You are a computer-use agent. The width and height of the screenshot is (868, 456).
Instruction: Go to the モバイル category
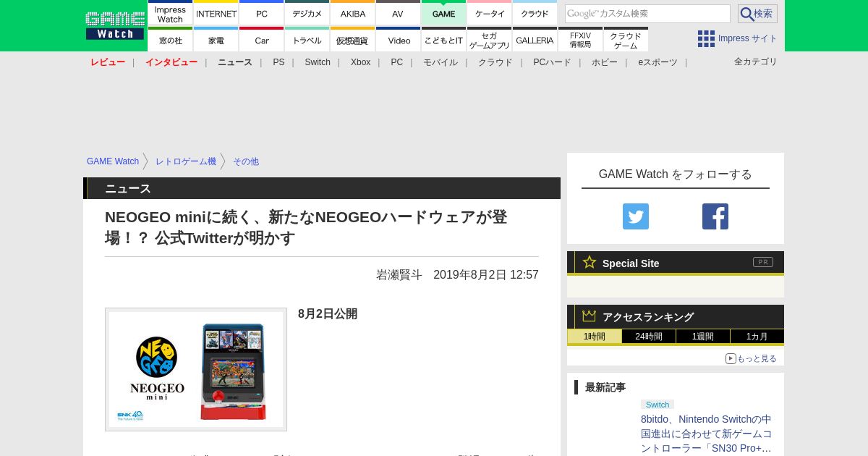pyautogui.click(x=441, y=62)
